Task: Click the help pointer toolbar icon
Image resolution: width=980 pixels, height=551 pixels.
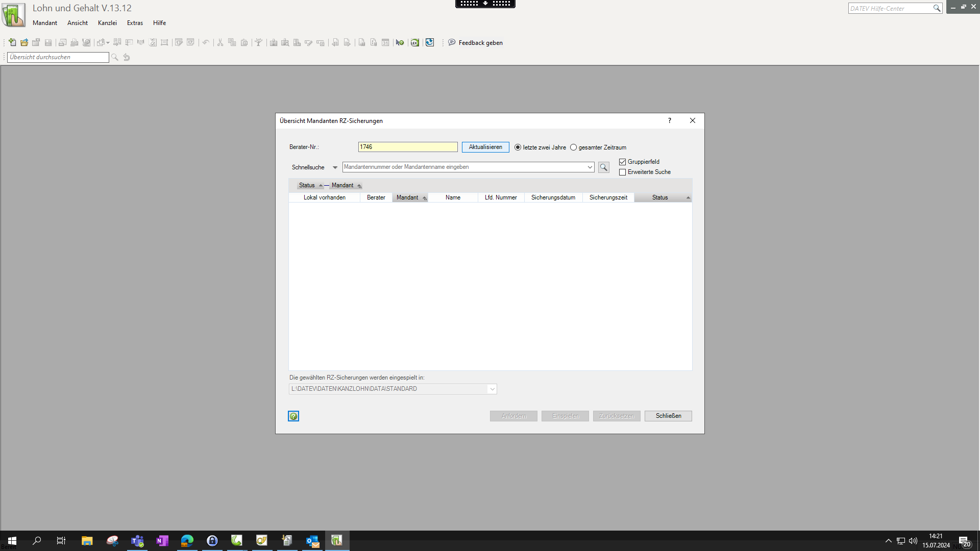Action: pyautogui.click(x=400, y=42)
